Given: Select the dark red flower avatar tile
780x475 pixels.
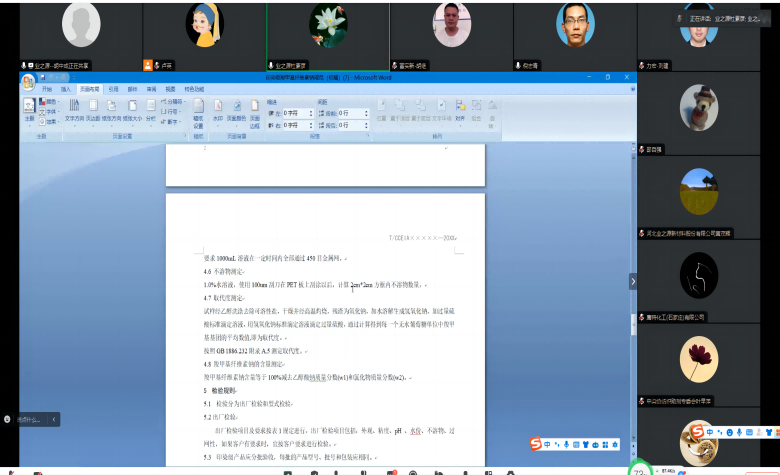Looking at the screenshot, I should [698, 365].
